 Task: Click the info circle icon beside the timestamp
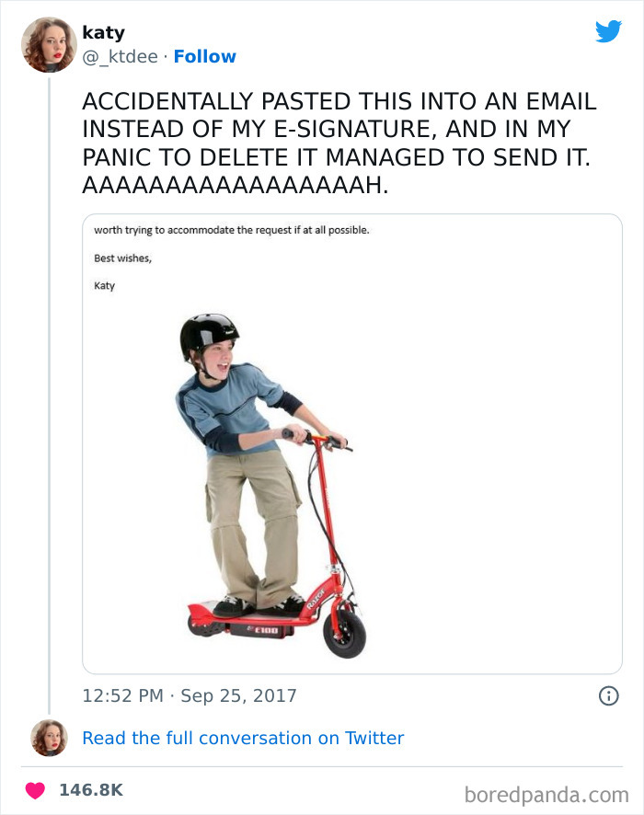[x=608, y=696]
